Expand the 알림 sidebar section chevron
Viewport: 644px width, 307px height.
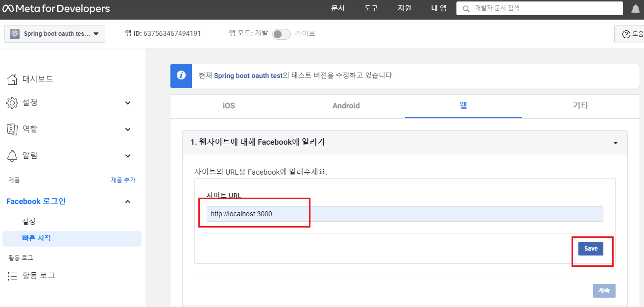pos(128,156)
